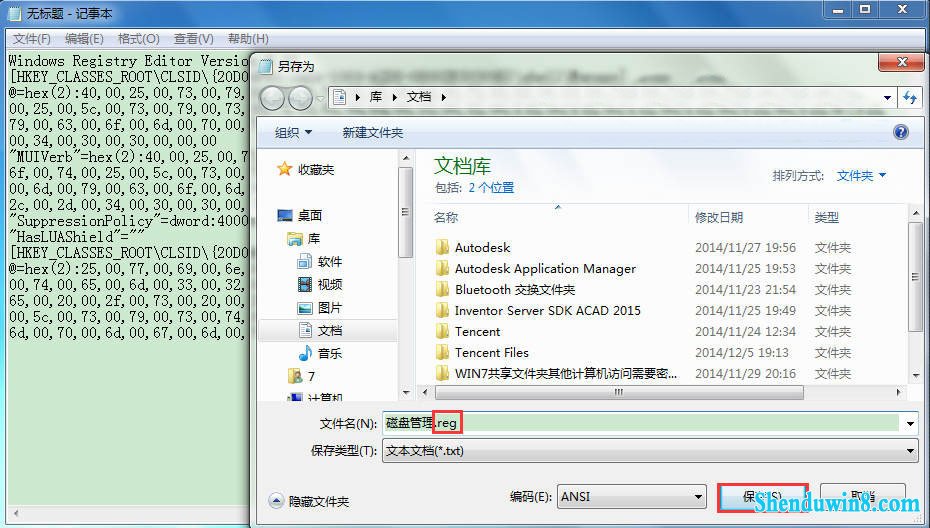Click the arrow after 文档 in the breadcrumb
Image resolution: width=930 pixels, height=528 pixels.
tap(444, 97)
